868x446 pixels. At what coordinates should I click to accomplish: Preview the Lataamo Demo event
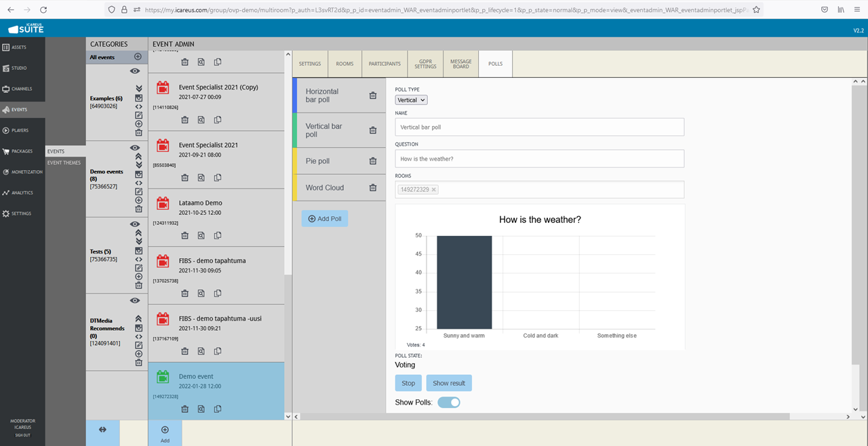click(201, 236)
